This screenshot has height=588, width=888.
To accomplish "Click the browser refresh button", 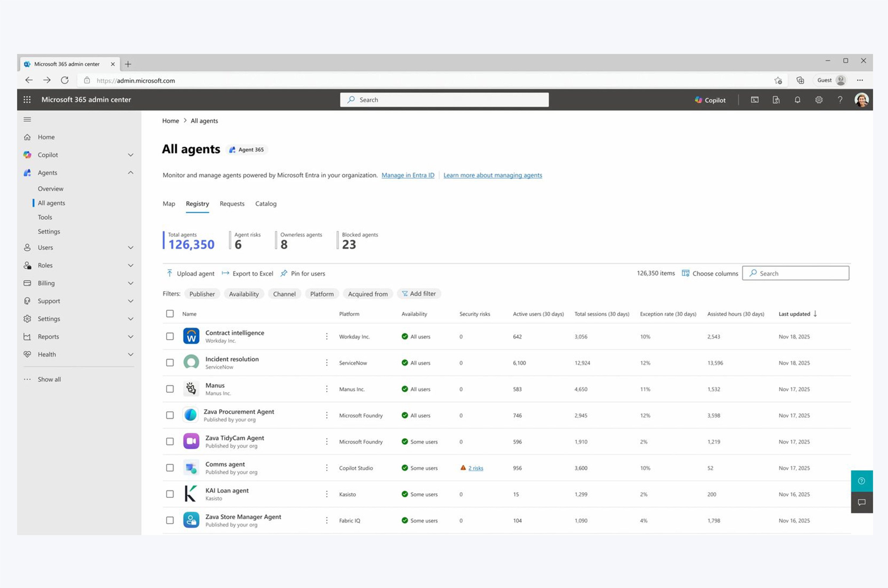I will click(65, 80).
